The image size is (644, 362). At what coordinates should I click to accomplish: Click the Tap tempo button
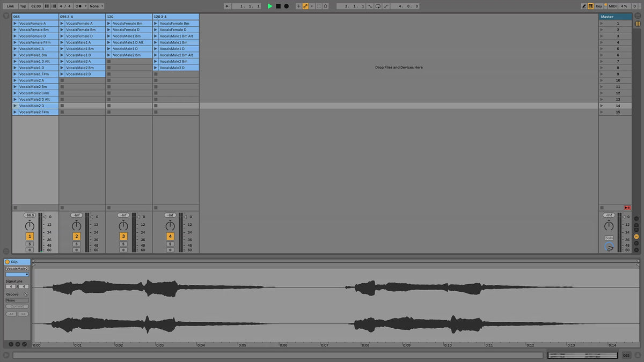(x=23, y=6)
